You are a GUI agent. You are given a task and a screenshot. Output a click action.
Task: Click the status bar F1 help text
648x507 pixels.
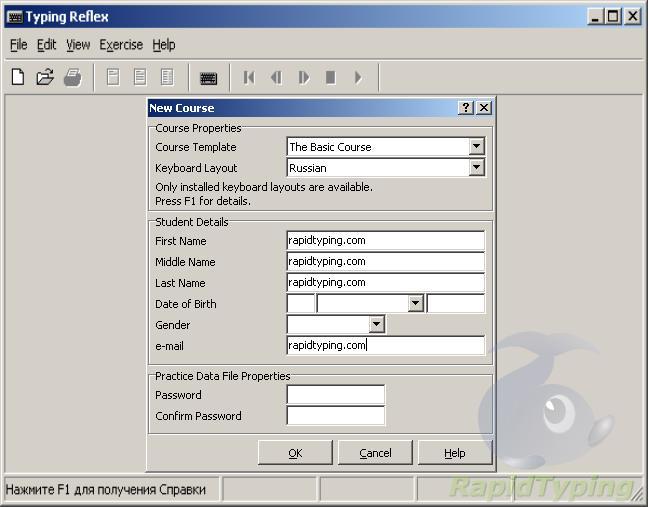pyautogui.click(x=106, y=490)
